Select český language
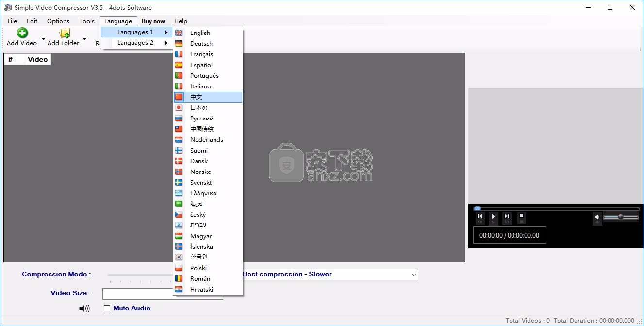Image resolution: width=644 pixels, height=326 pixels. 208,214
